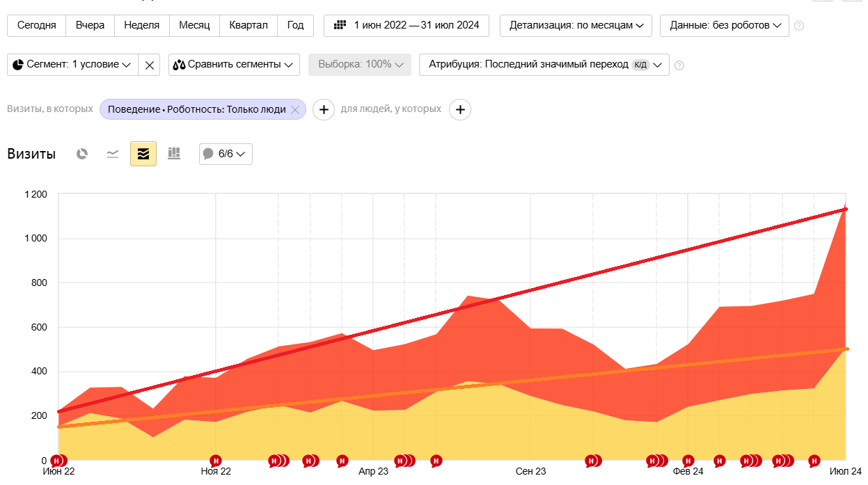
Task: Select the 'Сегодня' period tab
Action: [37, 26]
